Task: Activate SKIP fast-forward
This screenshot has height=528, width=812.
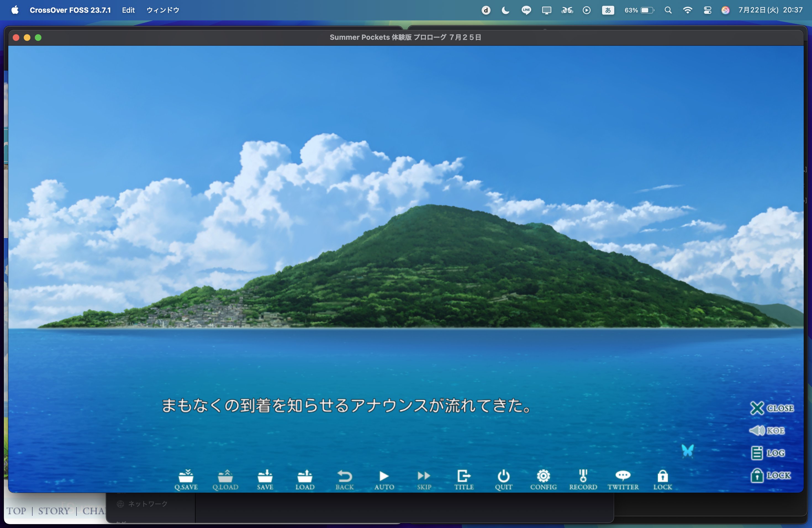Action: 424,480
